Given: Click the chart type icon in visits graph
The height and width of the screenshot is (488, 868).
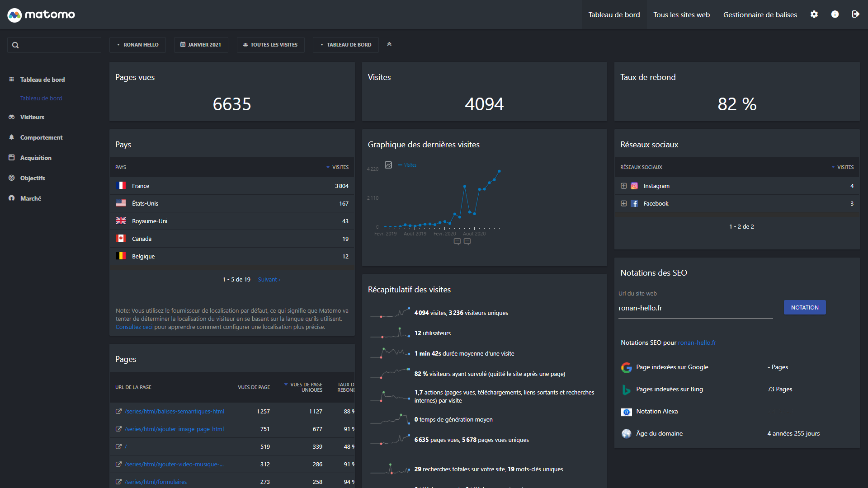Looking at the screenshot, I should 388,165.
